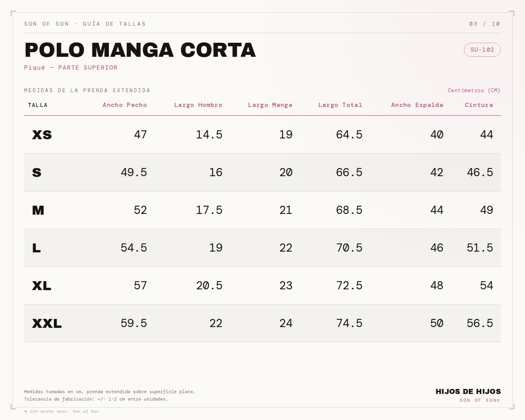
Task: Click the SU-102 product code badge
Action: (x=482, y=50)
